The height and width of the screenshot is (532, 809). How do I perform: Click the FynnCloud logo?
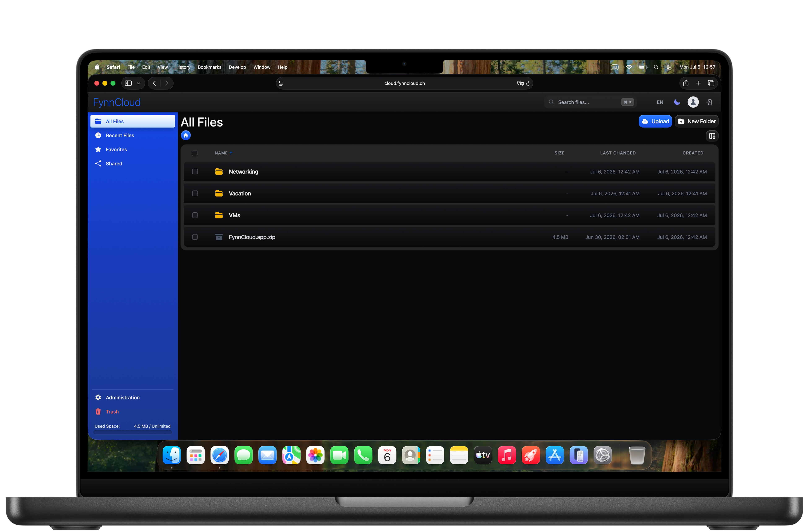tap(117, 102)
